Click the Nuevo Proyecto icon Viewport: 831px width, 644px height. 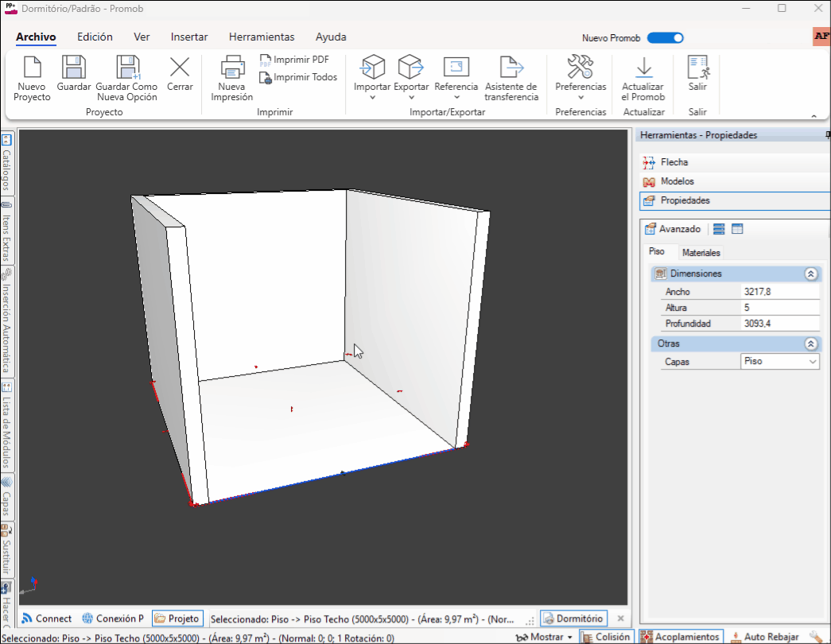(x=32, y=68)
